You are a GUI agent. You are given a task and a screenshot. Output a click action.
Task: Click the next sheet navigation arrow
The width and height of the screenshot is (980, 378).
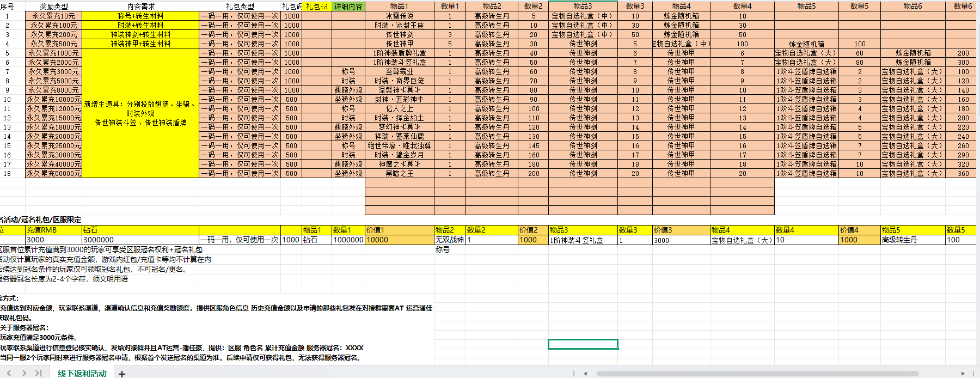click(x=24, y=373)
